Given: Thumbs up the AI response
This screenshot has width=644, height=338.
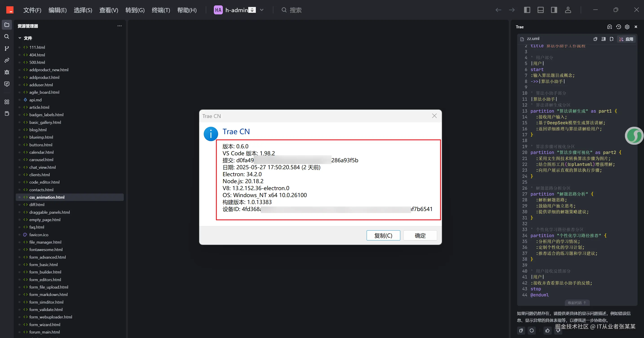Looking at the screenshot, I should click(547, 331).
